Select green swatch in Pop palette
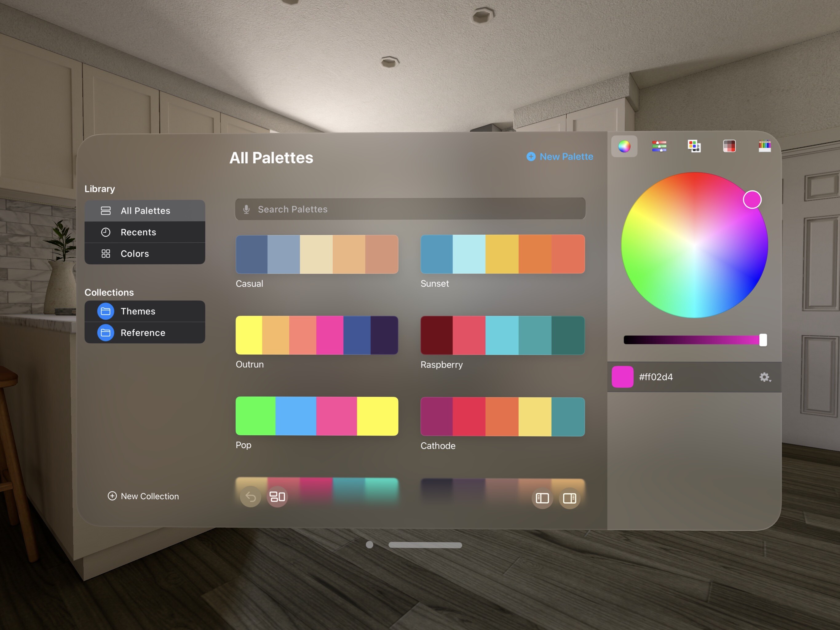840x630 pixels. pos(256,416)
